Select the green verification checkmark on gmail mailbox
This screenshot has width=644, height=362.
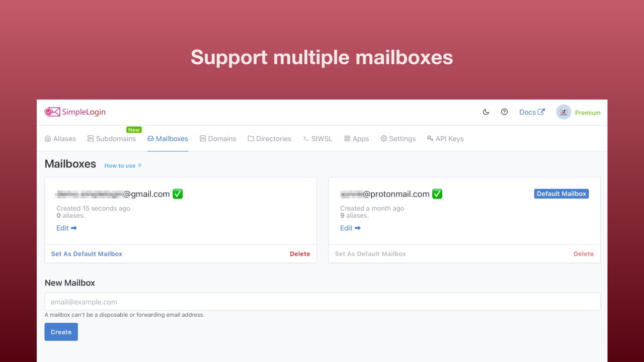pyautogui.click(x=177, y=194)
